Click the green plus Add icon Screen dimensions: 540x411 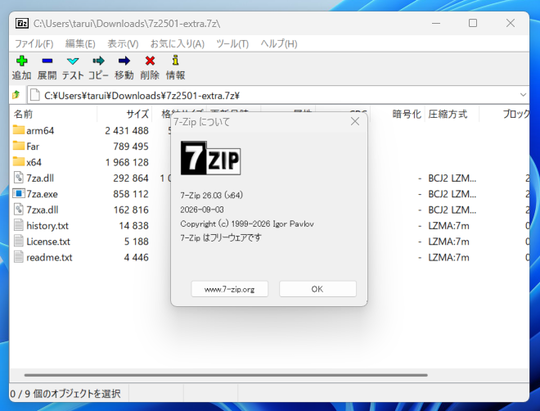pos(22,61)
